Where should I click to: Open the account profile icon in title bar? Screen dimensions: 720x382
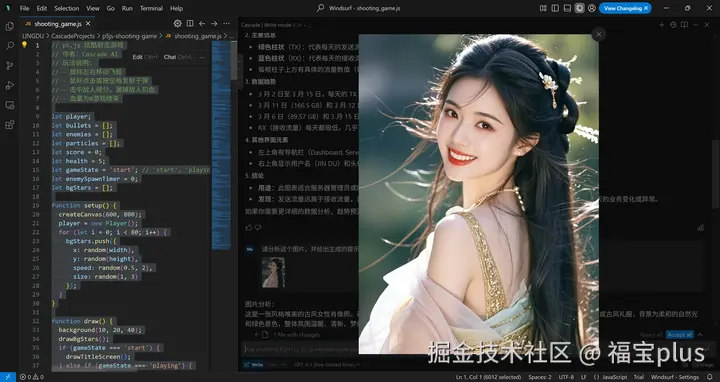tap(592, 8)
